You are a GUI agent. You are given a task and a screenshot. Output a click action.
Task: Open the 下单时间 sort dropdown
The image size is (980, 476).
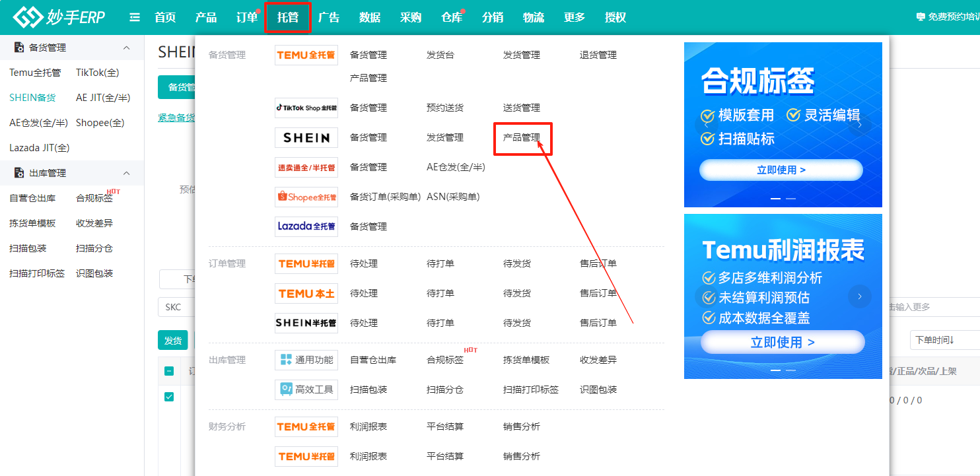click(x=944, y=340)
